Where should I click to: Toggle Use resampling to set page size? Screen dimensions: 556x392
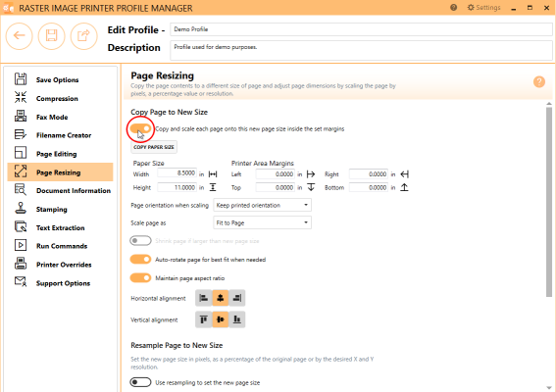pyautogui.click(x=140, y=382)
